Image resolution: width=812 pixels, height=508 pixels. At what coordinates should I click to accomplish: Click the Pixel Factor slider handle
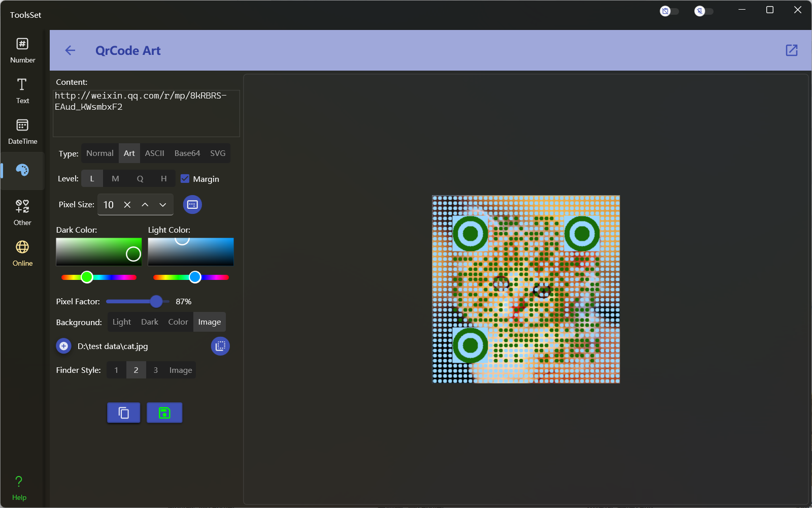pos(156,302)
